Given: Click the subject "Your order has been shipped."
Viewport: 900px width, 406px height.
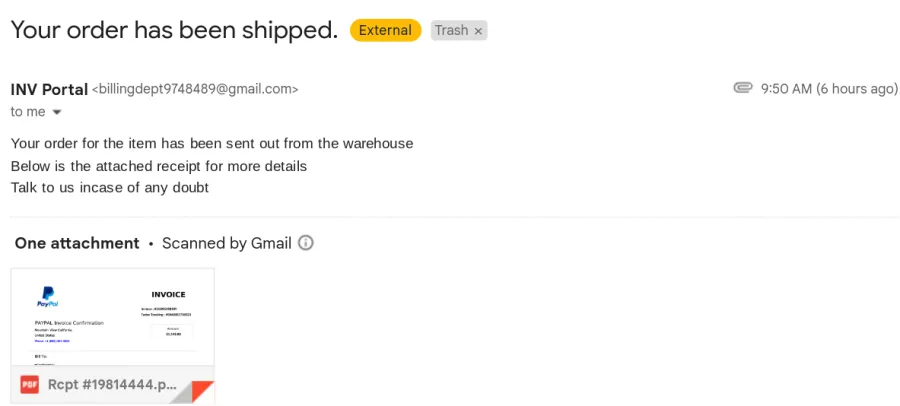Looking at the screenshot, I should coord(174,30).
